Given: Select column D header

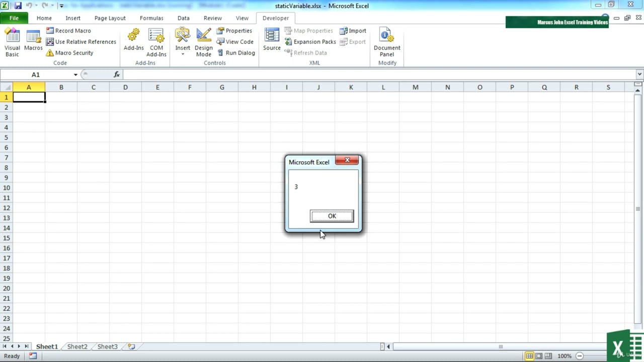Looking at the screenshot, I should [125, 87].
